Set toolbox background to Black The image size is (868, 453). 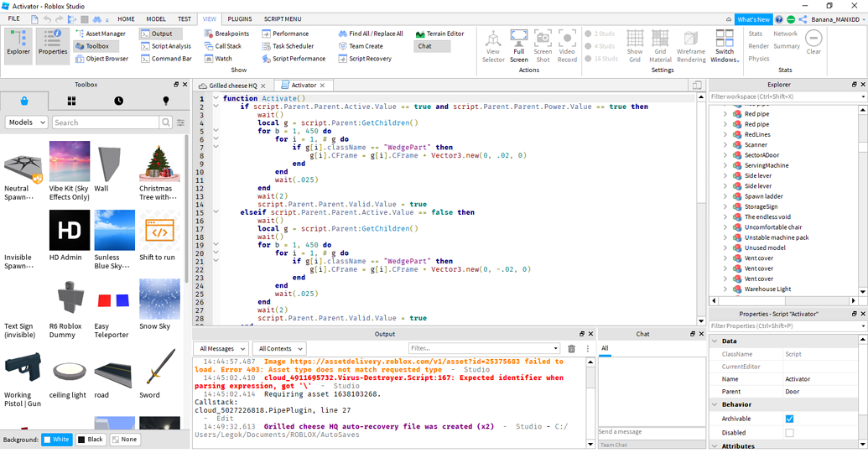pos(91,439)
